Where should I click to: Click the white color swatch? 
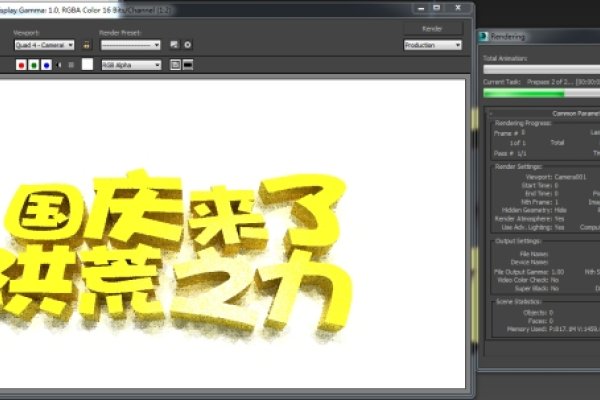click(x=87, y=64)
